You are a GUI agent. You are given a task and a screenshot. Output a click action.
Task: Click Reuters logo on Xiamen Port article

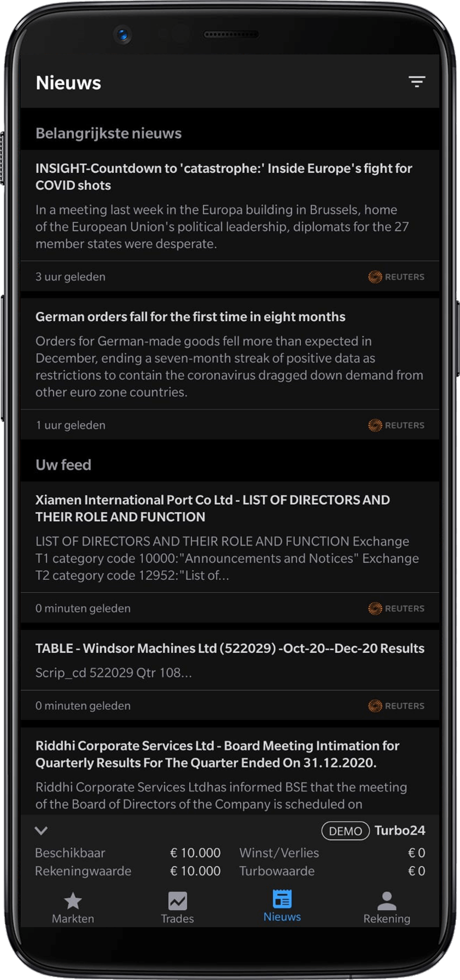396,609
